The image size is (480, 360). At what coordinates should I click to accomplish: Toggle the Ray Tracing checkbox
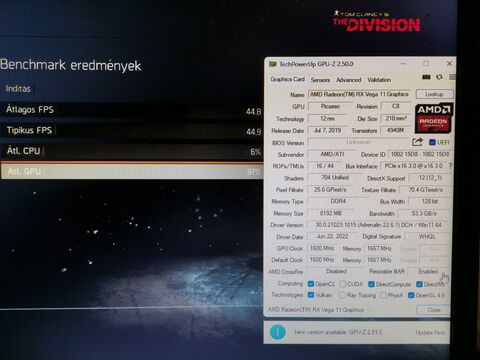[342, 295]
